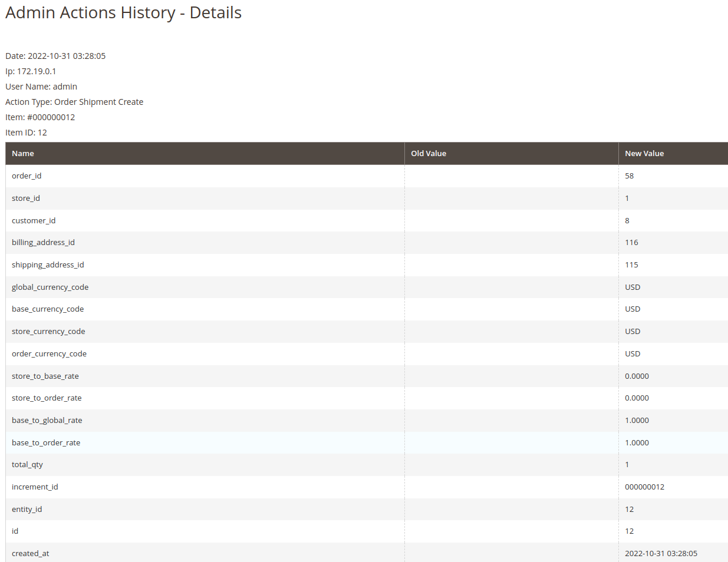The width and height of the screenshot is (728, 562).
Task: Click USD in the global_currency_code row
Action: click(x=633, y=287)
